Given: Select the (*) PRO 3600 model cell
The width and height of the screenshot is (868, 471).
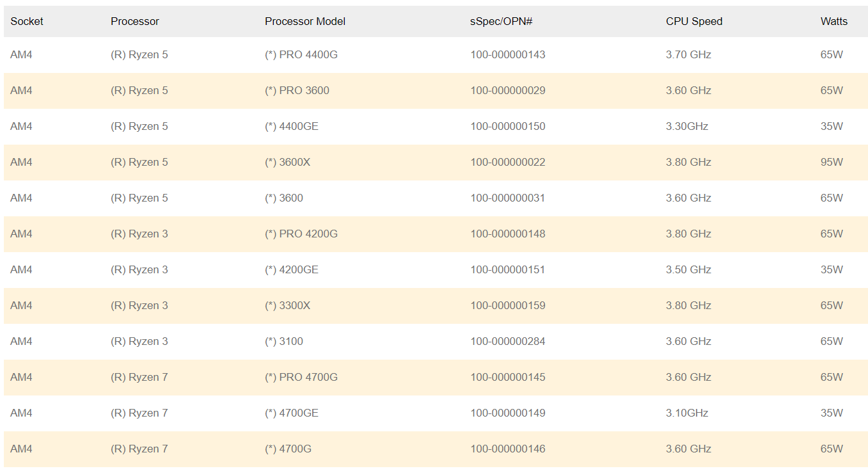Looking at the screenshot, I should pos(297,91).
